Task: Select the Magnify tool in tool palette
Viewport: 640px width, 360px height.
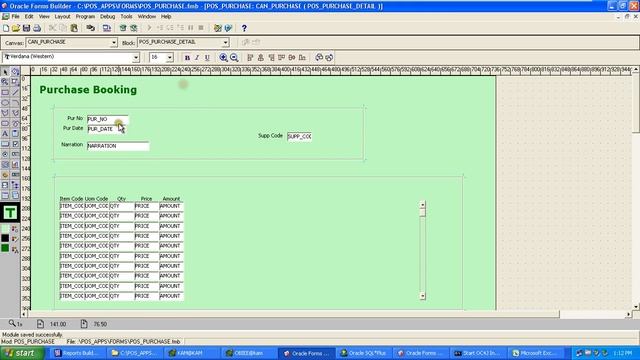Action: 5,82
